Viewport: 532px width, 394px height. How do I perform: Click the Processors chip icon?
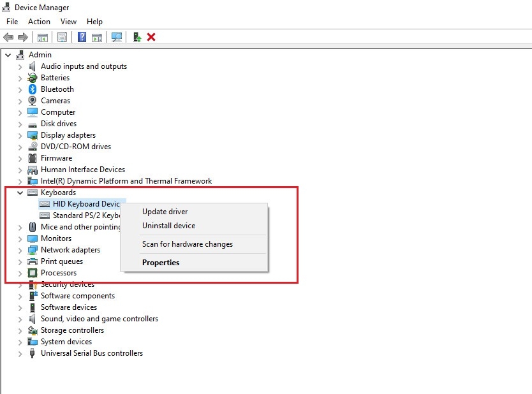pyautogui.click(x=33, y=273)
